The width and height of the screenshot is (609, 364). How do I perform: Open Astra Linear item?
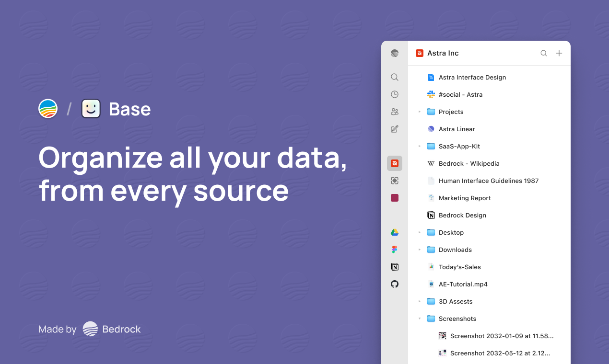pyautogui.click(x=489, y=129)
